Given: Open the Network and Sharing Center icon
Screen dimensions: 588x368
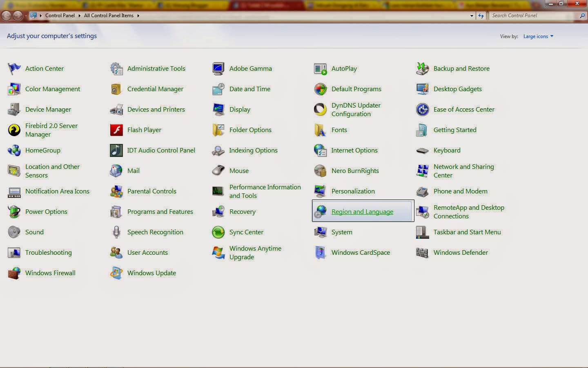Looking at the screenshot, I should click(x=423, y=171).
